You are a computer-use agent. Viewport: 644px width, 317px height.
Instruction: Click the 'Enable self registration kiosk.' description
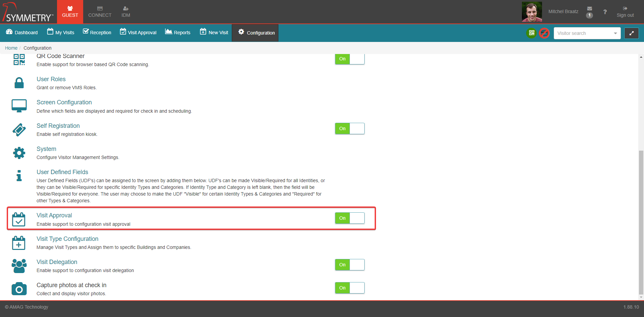(67, 134)
